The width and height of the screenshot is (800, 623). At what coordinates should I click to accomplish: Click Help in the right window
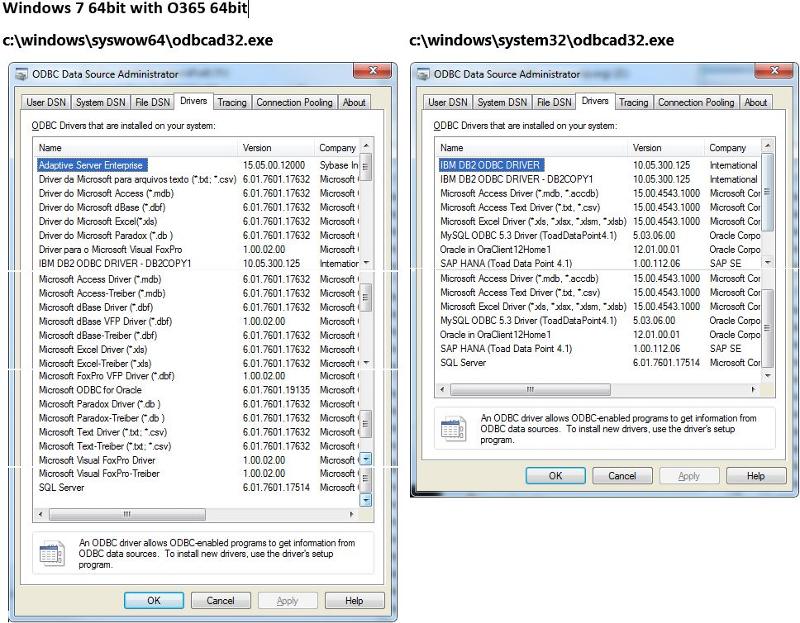pyautogui.click(x=755, y=476)
